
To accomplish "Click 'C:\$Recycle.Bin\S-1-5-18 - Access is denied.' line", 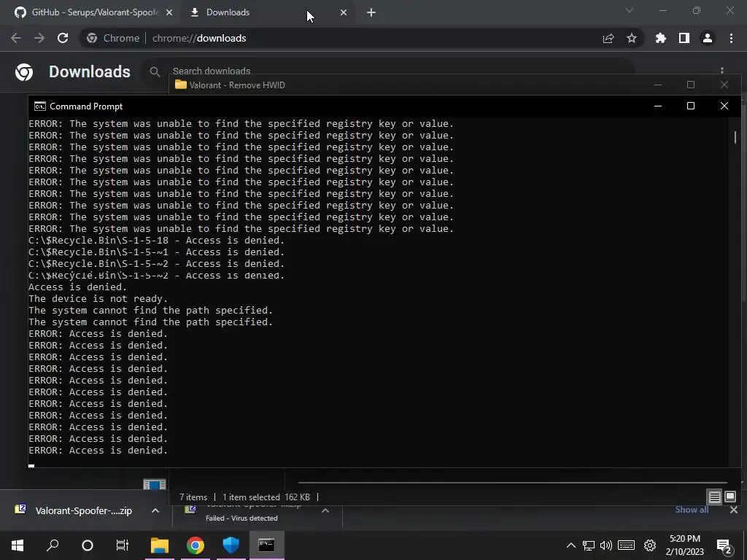I will (156, 241).
